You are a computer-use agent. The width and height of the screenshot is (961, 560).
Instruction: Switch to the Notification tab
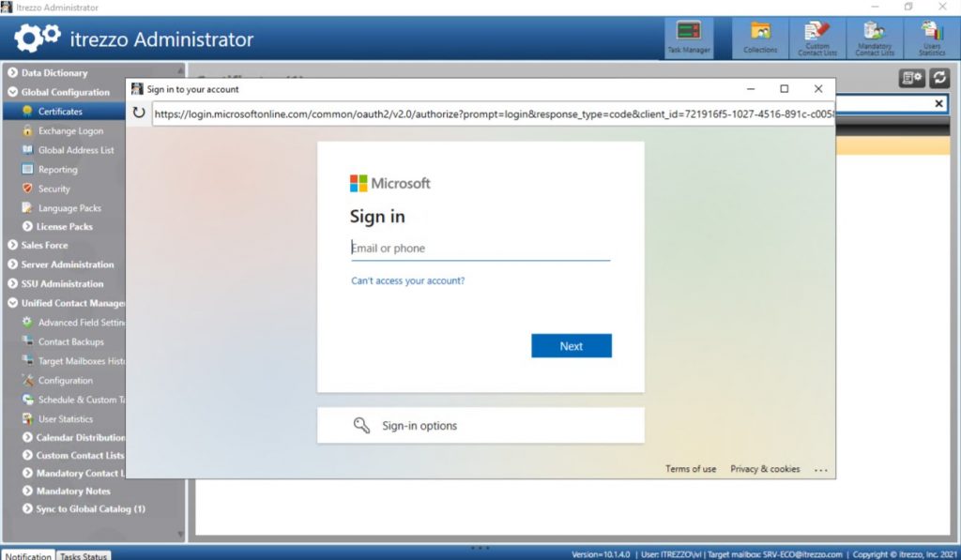pos(28,555)
